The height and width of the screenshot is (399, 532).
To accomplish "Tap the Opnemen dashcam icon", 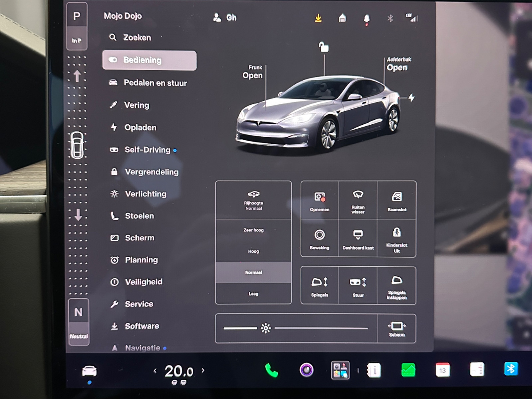I will (x=320, y=200).
